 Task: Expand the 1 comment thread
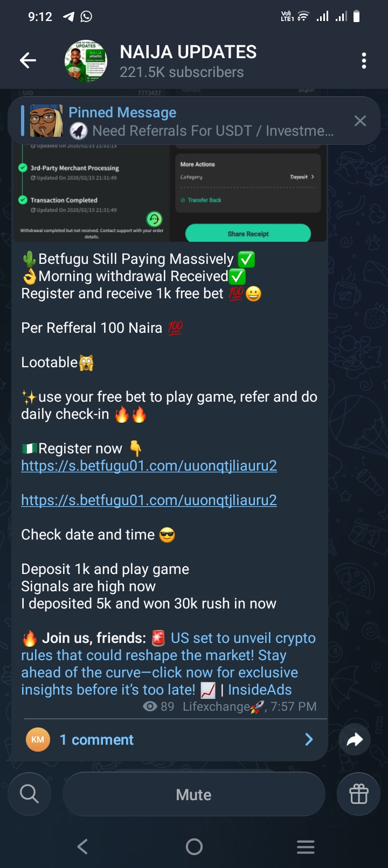click(170, 740)
